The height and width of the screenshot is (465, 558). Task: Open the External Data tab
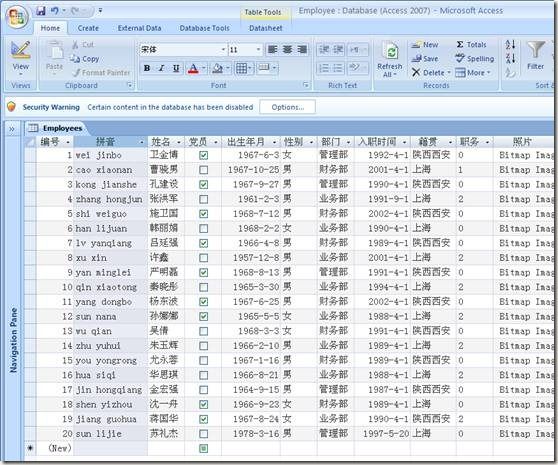[140, 28]
